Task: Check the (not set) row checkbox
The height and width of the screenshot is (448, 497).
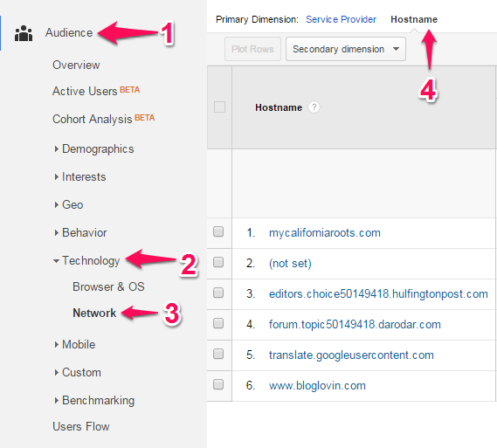Action: pyautogui.click(x=218, y=262)
